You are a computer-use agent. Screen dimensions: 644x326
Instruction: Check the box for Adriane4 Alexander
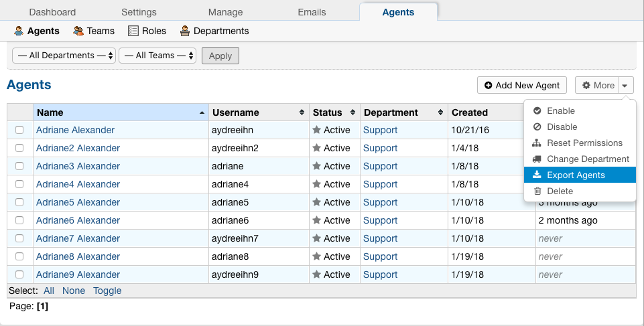coord(19,184)
